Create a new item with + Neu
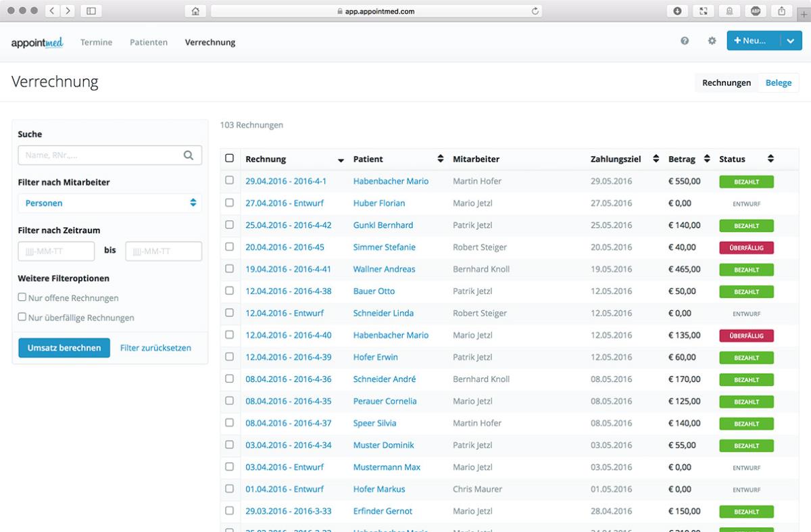This screenshot has width=811, height=532. (754, 41)
